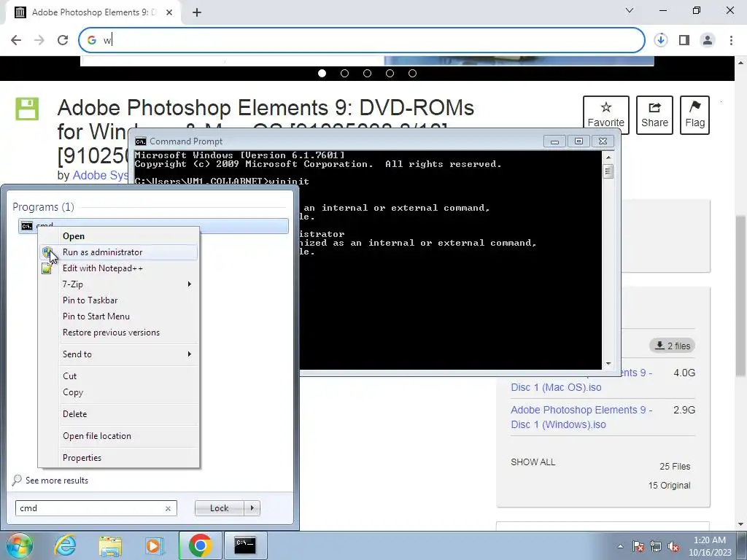The height and width of the screenshot is (560, 747).
Task: Click the Action Center flag tray icon
Action: tap(638, 546)
